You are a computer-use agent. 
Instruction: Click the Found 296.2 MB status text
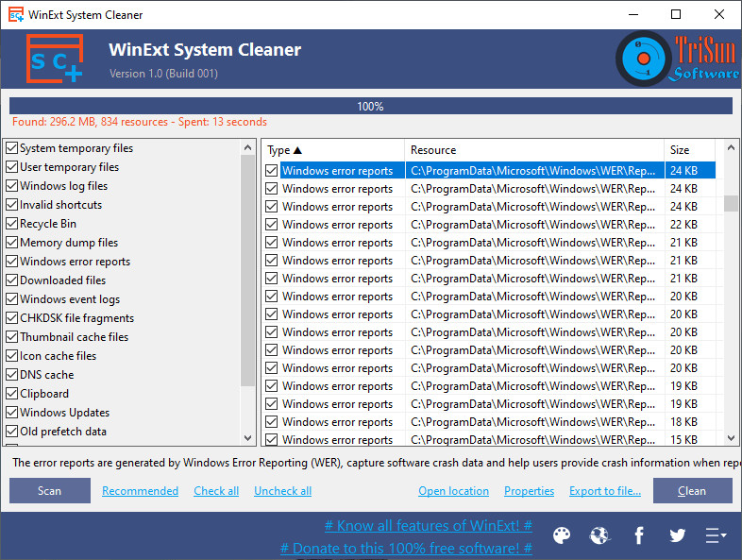(139, 122)
